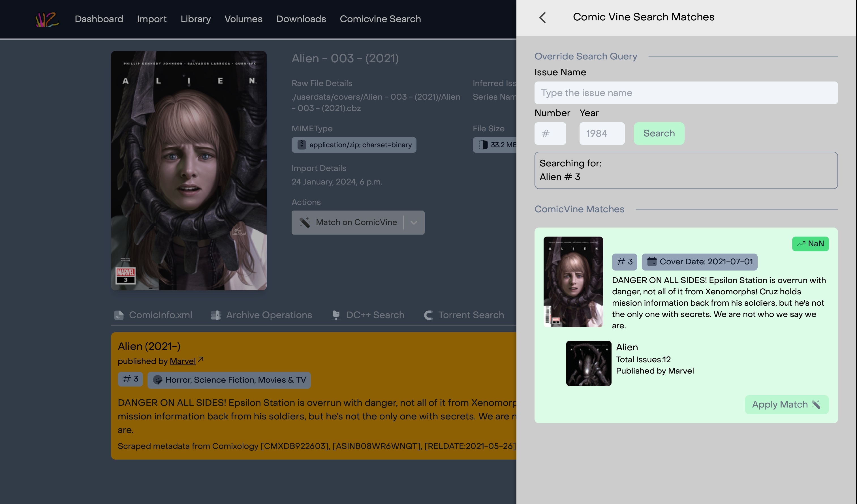Click the magic wand icon on Match button
The image size is (857, 504).
coord(304,222)
